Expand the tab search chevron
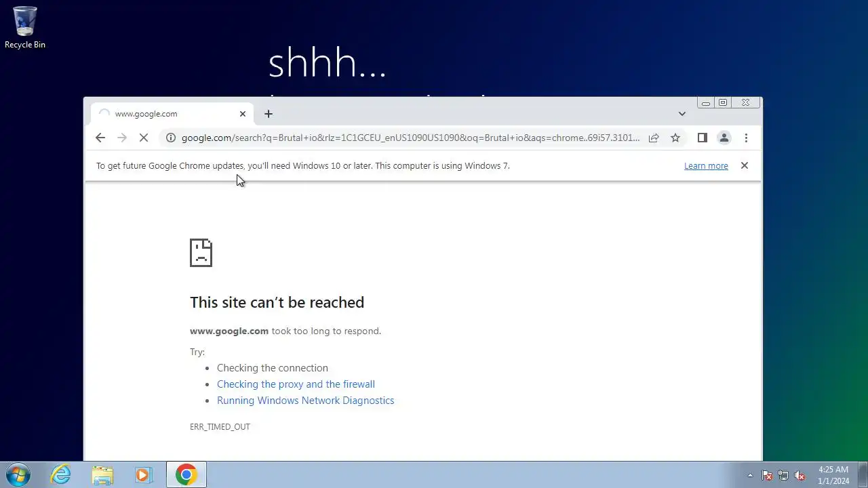 682,114
